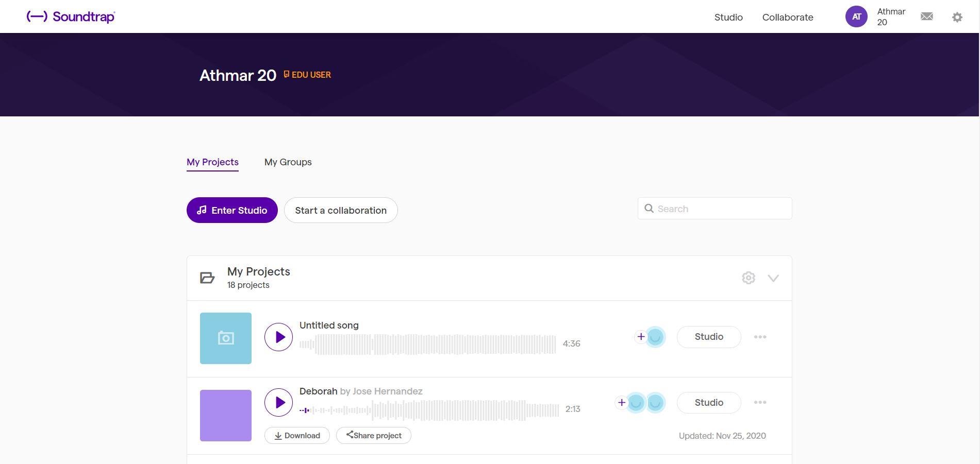The height and width of the screenshot is (464, 980).
Task: Open more options for Untitled song
Action: click(760, 337)
